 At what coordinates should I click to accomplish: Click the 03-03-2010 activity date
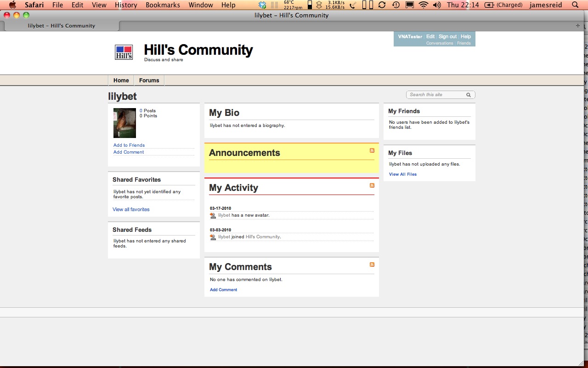[220, 230]
